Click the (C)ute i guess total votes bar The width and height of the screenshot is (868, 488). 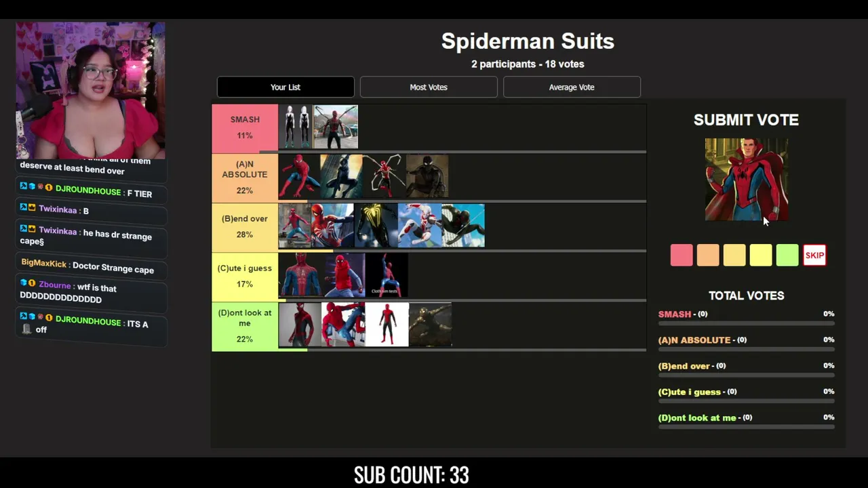pos(746,401)
